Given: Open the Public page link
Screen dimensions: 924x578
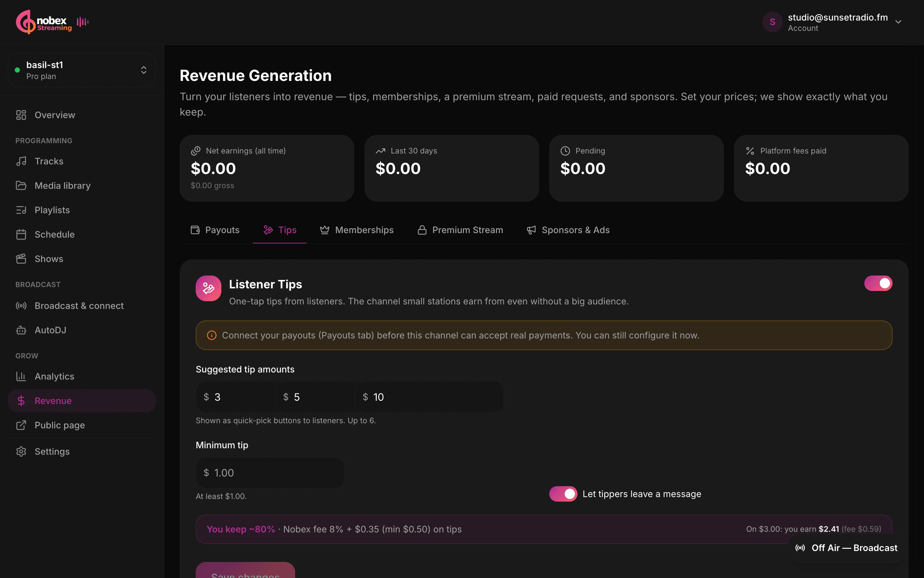Looking at the screenshot, I should [82, 425].
